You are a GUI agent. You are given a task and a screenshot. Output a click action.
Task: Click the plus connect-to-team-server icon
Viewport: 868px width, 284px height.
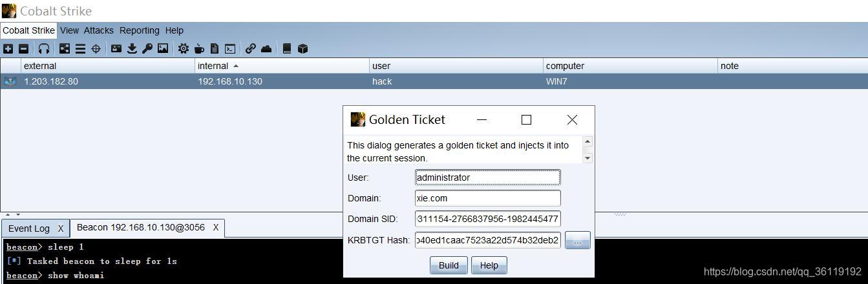(x=8, y=48)
